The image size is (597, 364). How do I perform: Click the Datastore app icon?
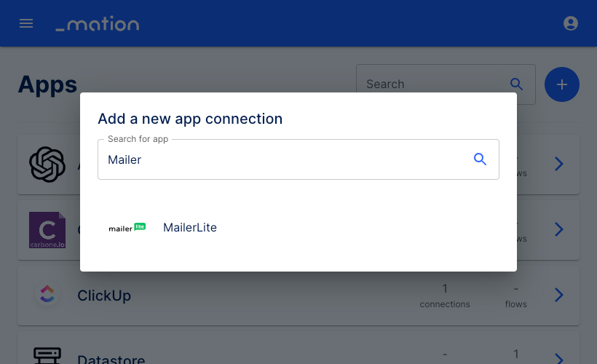tap(47, 355)
